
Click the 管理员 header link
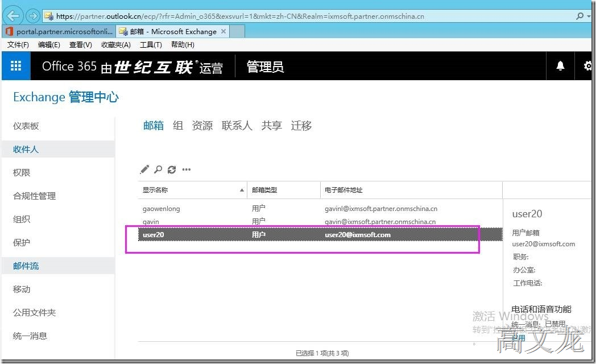266,67
